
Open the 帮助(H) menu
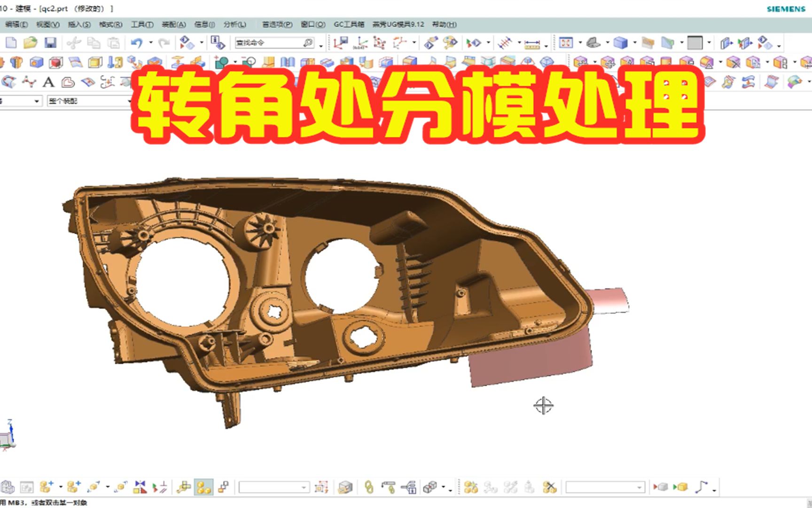[444, 24]
